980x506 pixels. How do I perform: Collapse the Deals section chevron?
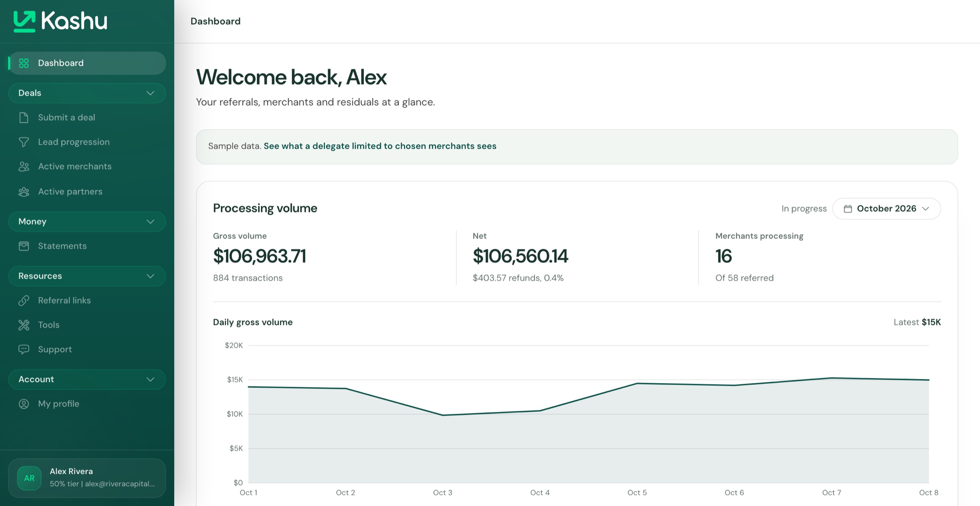click(x=150, y=93)
